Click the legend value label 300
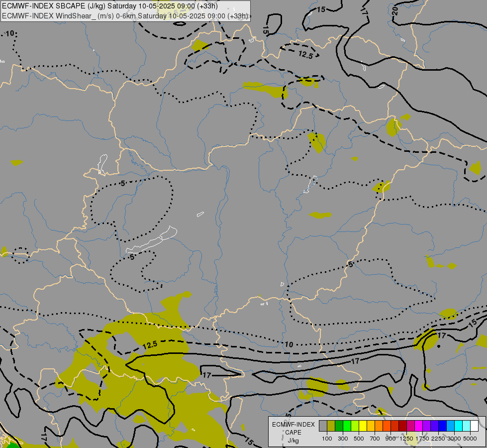 343,439
